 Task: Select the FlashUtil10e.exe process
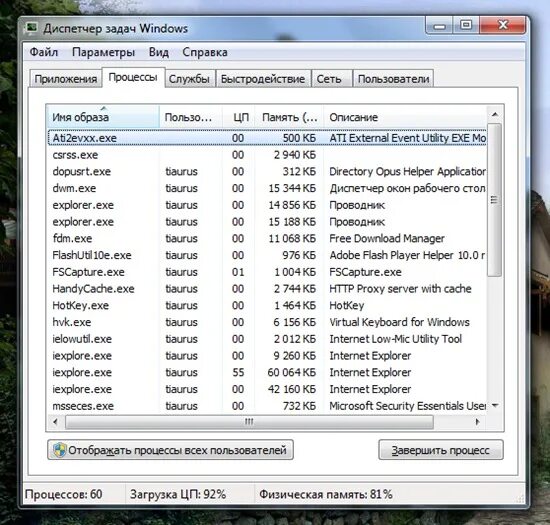click(x=267, y=255)
